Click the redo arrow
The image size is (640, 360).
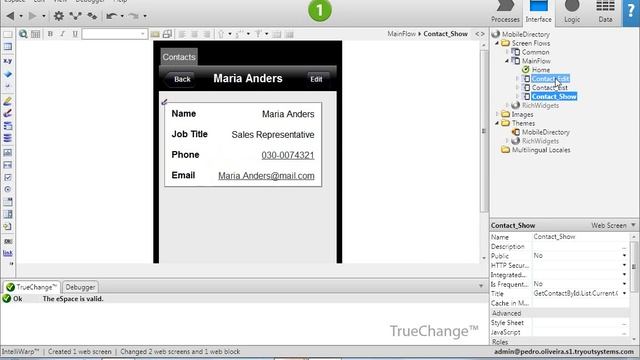pyautogui.click(x=133, y=16)
